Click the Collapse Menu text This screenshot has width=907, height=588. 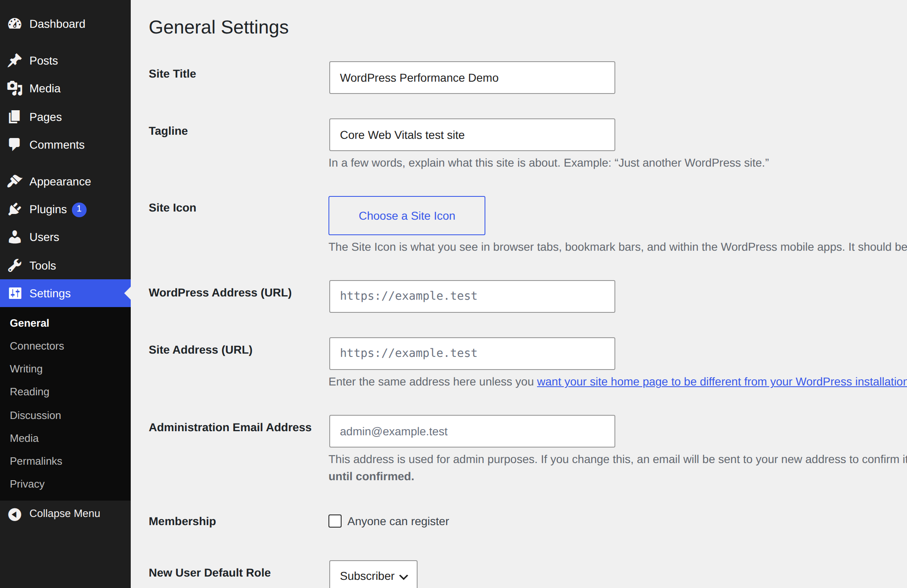(x=65, y=513)
